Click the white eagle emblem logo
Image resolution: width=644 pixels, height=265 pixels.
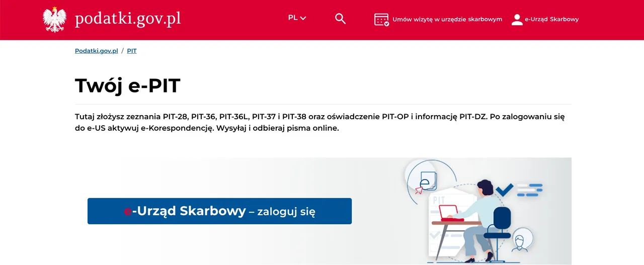[x=54, y=20]
